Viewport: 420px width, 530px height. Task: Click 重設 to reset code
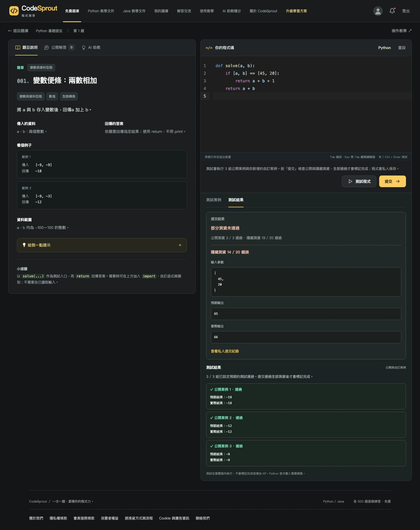(402, 48)
